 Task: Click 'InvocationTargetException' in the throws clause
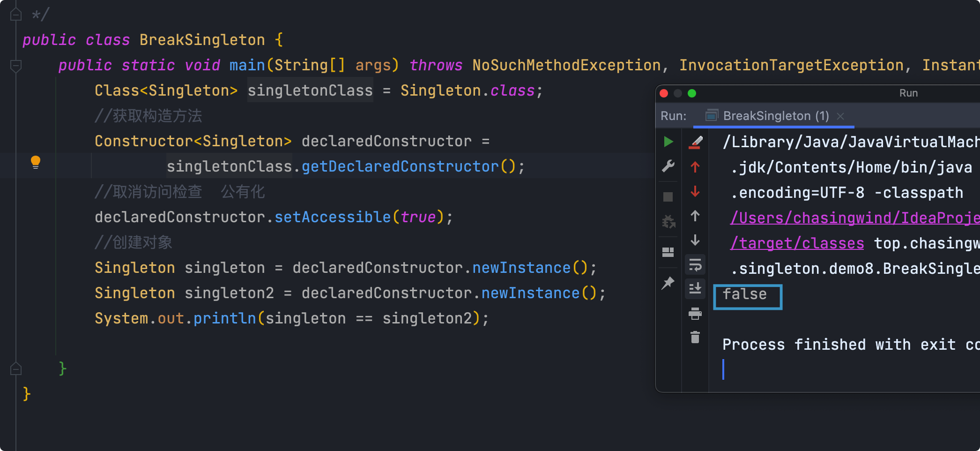(792, 65)
